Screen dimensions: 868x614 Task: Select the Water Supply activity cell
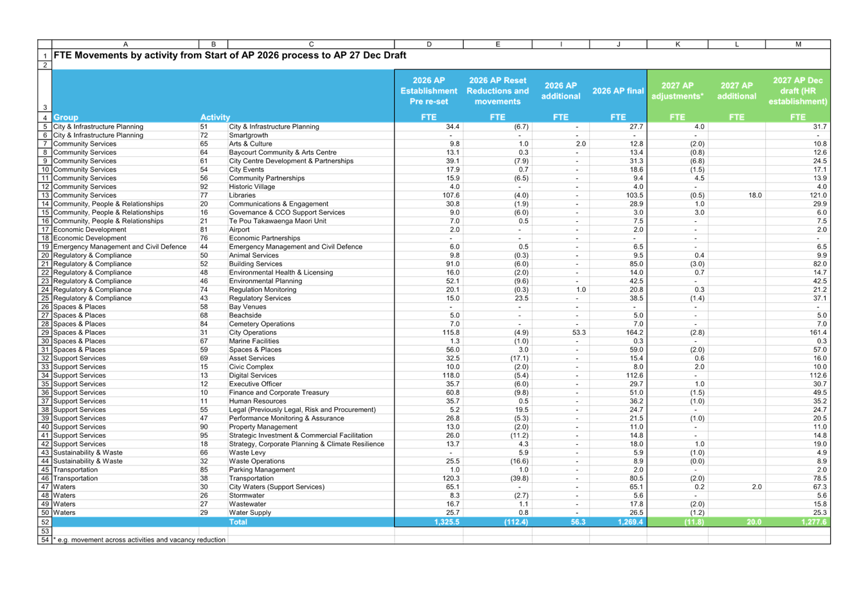250,513
